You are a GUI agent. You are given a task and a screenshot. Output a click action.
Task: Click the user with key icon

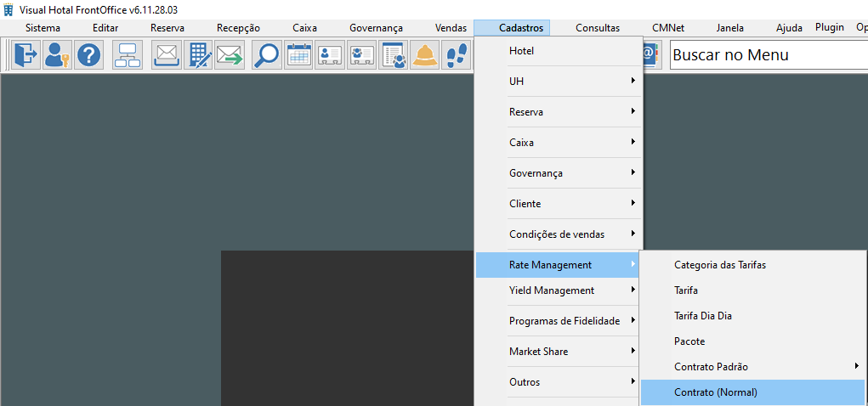[57, 54]
